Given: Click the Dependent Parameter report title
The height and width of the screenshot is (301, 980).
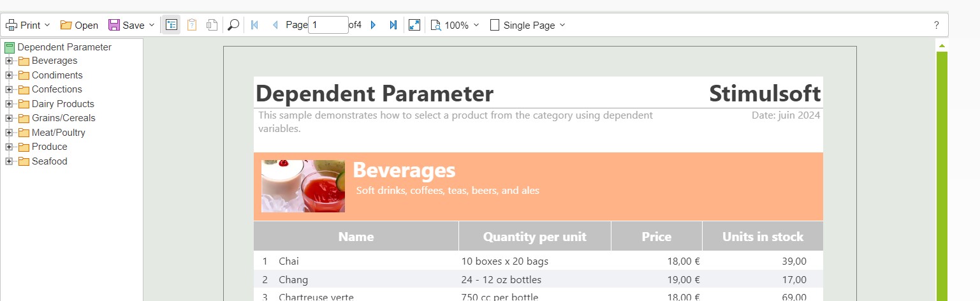Looking at the screenshot, I should pyautogui.click(x=374, y=94).
